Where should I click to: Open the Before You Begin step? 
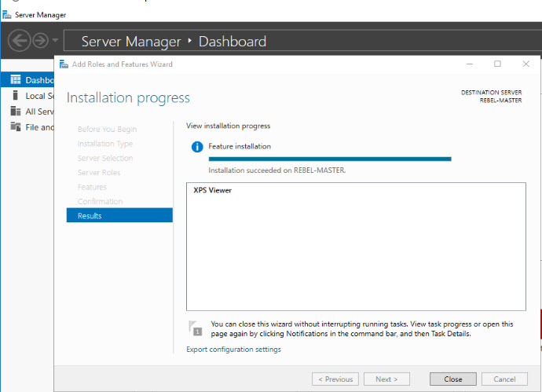coord(107,130)
